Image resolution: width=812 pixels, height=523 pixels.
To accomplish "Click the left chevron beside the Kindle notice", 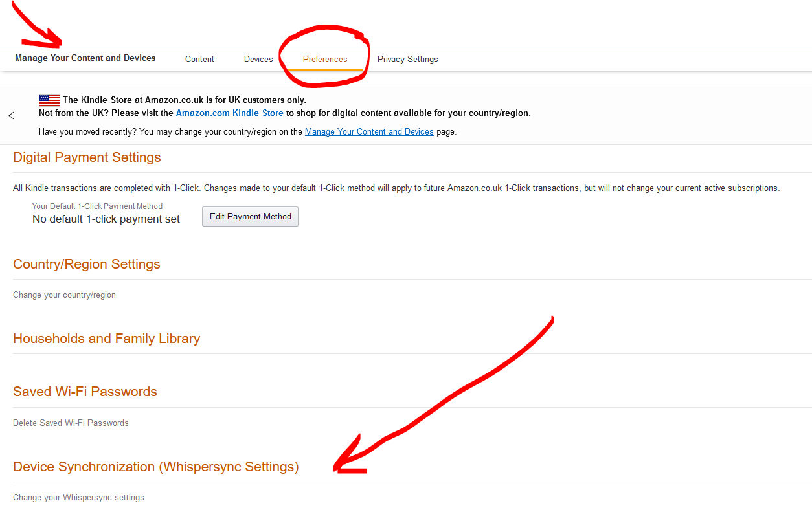I will pos(12,116).
